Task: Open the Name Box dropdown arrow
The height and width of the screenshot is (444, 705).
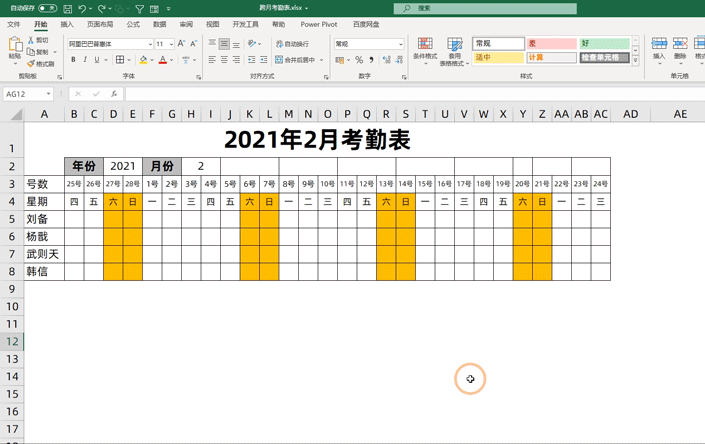Action: coord(48,94)
